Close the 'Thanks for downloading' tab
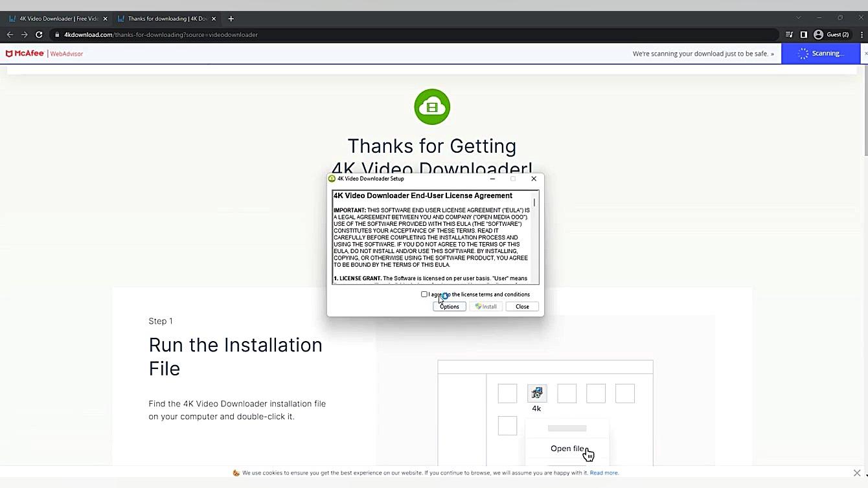 pyautogui.click(x=214, y=19)
